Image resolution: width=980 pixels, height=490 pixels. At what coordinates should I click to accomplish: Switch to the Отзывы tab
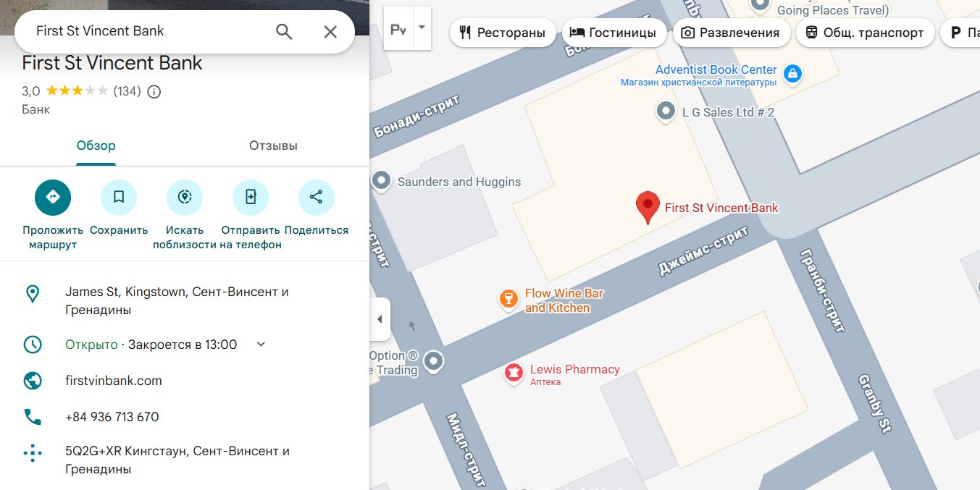(x=273, y=145)
